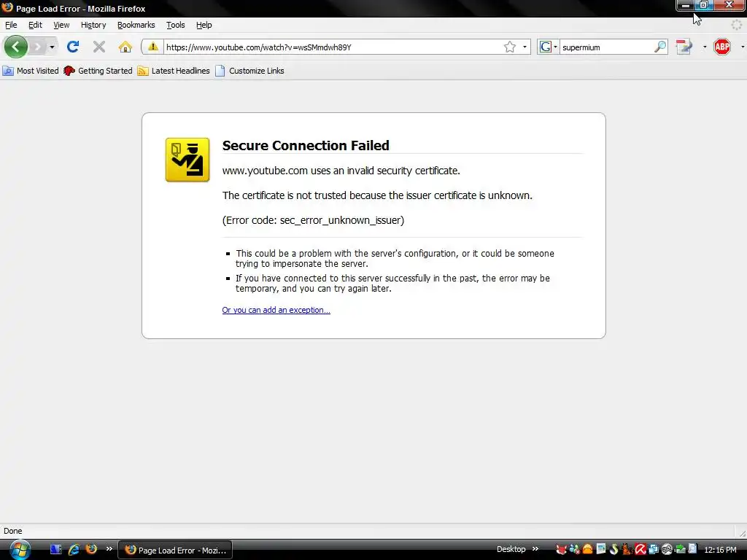This screenshot has height=560, width=747.
Task: Expand the quick launch overflow chevron
Action: click(109, 549)
